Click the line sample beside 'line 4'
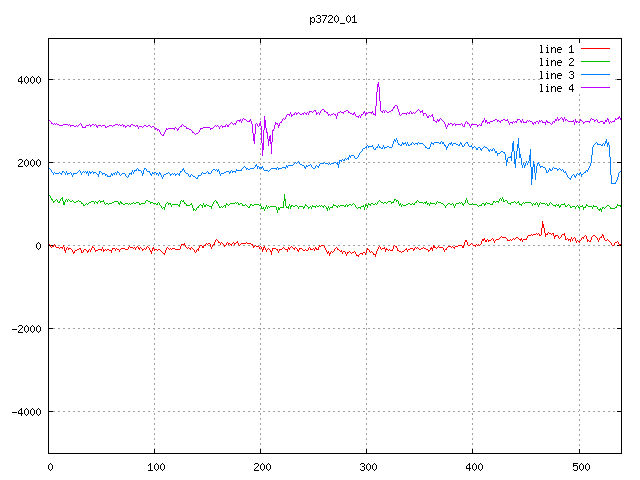Screen dimensions: 640x480 [596, 88]
